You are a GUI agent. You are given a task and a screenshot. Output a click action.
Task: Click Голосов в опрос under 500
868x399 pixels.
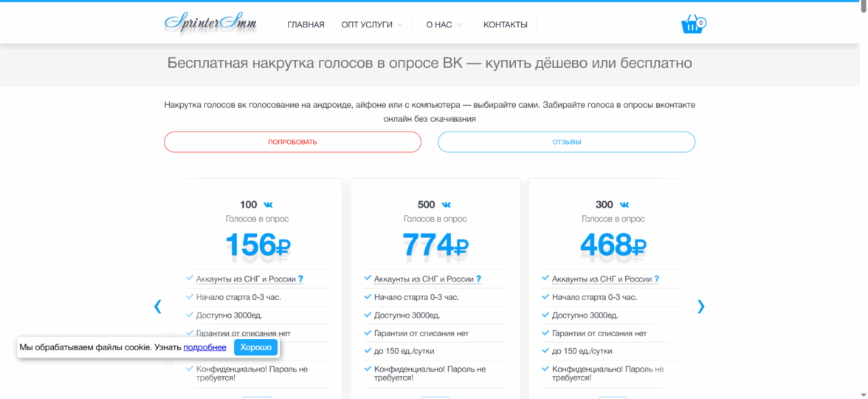pos(435,219)
